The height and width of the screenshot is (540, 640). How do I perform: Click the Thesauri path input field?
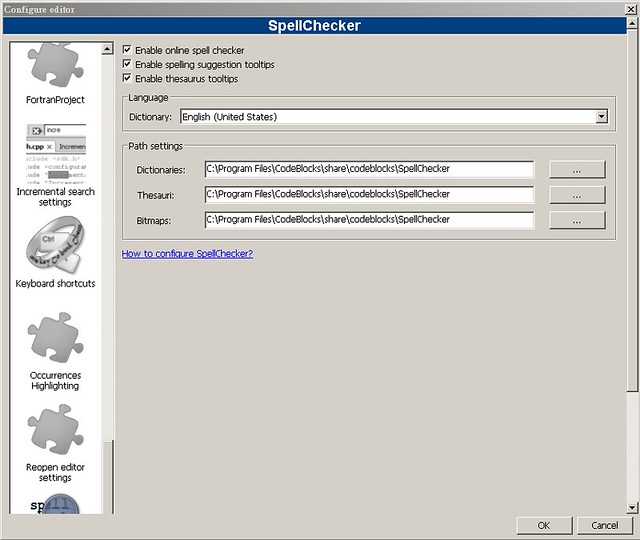[369, 194]
